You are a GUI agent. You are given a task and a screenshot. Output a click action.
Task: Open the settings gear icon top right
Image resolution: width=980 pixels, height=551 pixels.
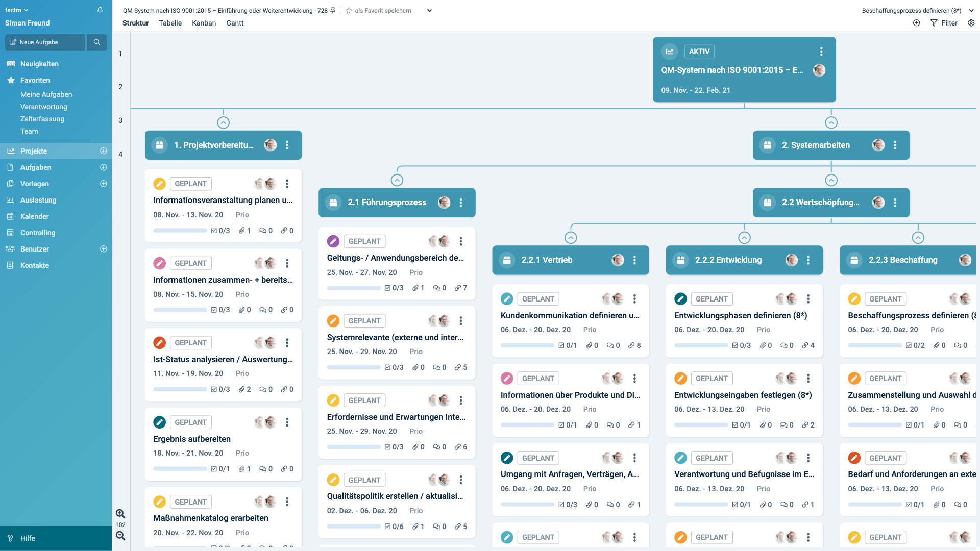point(971,23)
